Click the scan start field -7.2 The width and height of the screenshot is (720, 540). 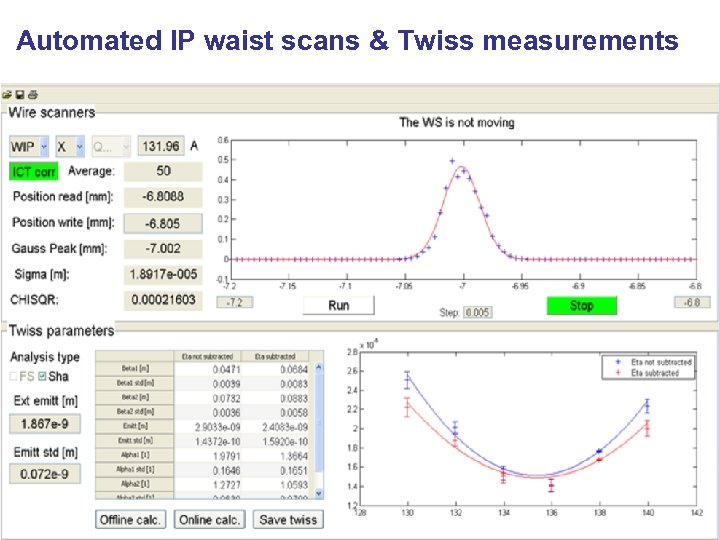click(235, 303)
